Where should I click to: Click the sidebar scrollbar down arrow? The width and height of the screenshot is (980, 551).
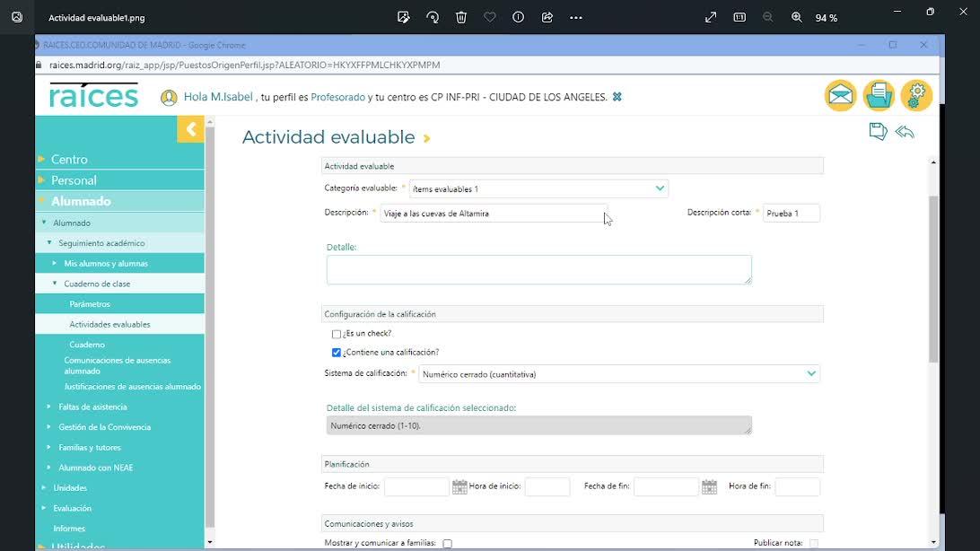[x=210, y=542]
